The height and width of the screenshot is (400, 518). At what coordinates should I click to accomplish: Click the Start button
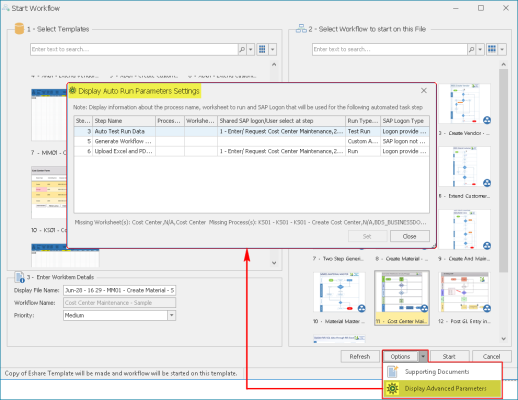coord(449,357)
